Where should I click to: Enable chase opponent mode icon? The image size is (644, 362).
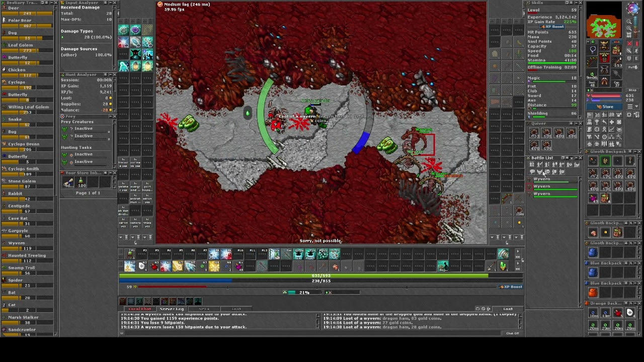point(636,50)
